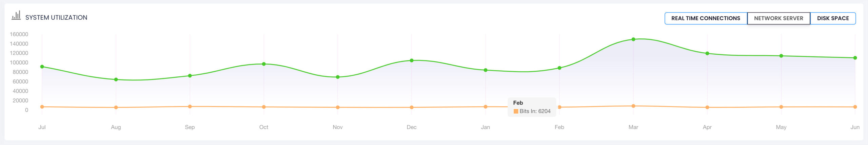Click the green data point for December
Viewport: 868px width, 145px height.
[x=412, y=60]
